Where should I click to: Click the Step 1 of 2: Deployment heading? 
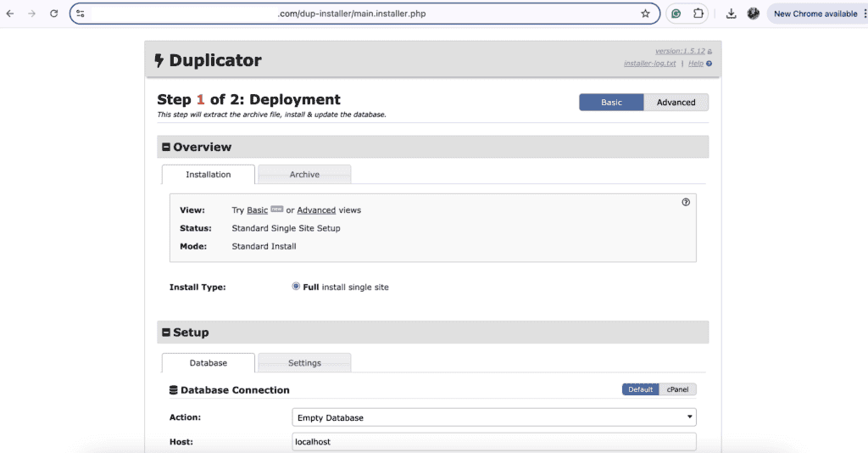click(248, 100)
